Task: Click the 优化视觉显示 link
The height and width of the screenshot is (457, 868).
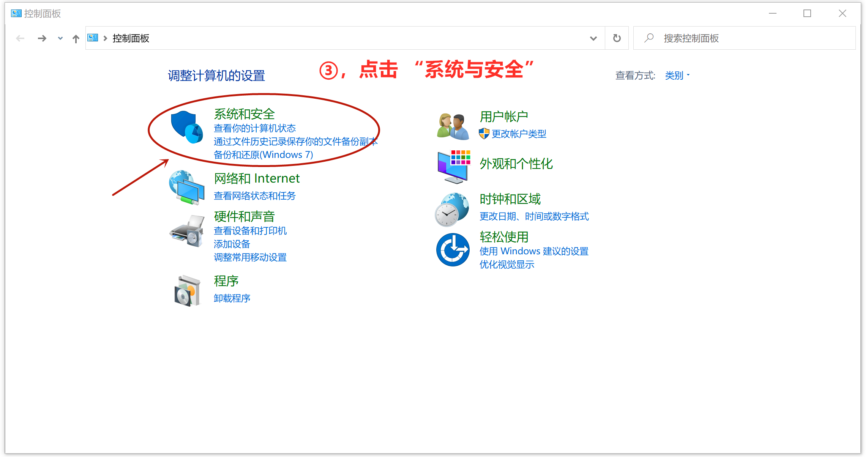Action: tap(507, 265)
